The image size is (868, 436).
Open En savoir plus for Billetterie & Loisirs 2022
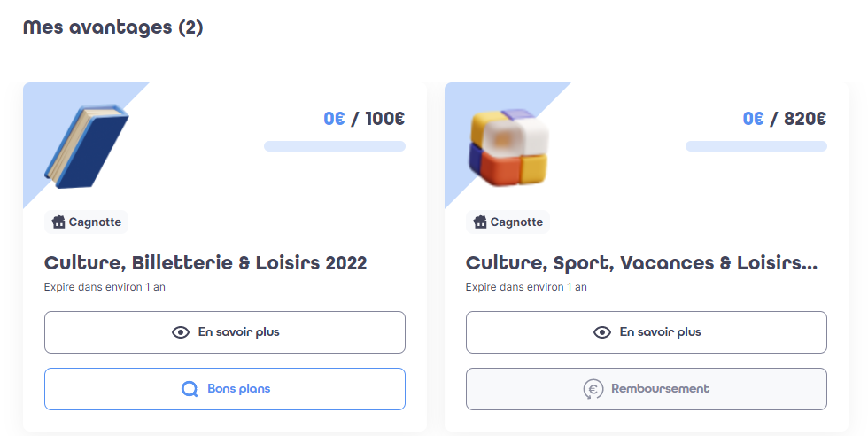pos(225,332)
